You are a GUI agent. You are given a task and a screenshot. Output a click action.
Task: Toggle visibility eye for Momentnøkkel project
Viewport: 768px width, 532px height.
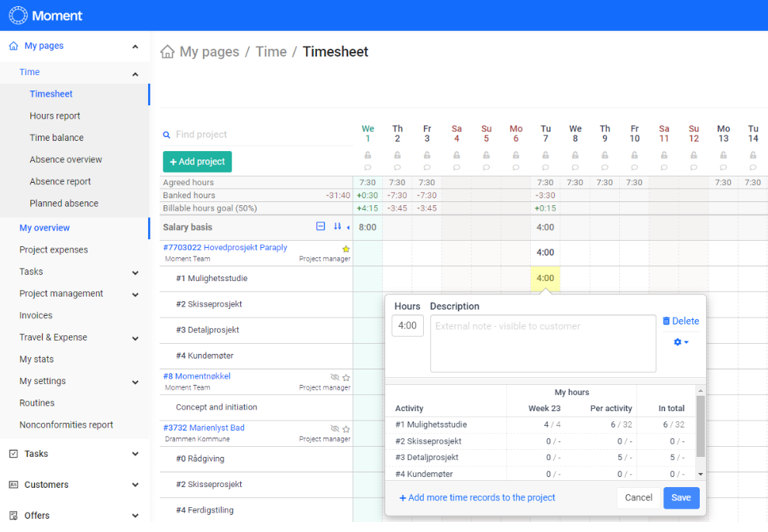335,377
